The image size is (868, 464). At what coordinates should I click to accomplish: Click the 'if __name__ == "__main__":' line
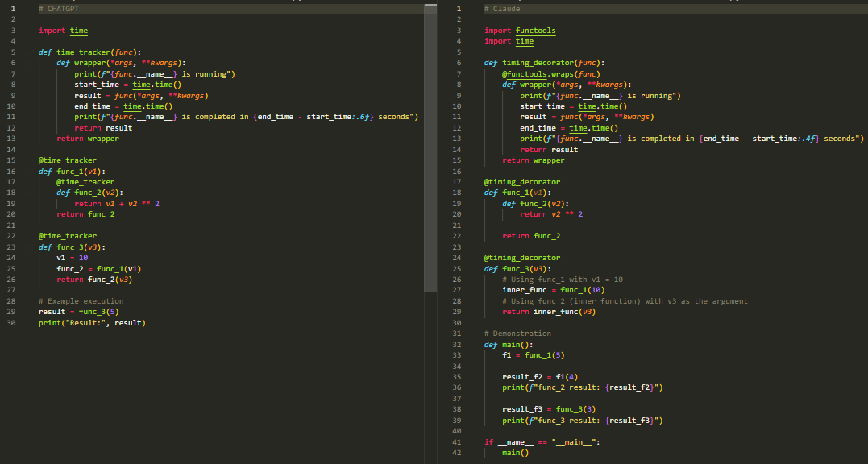tap(542, 442)
